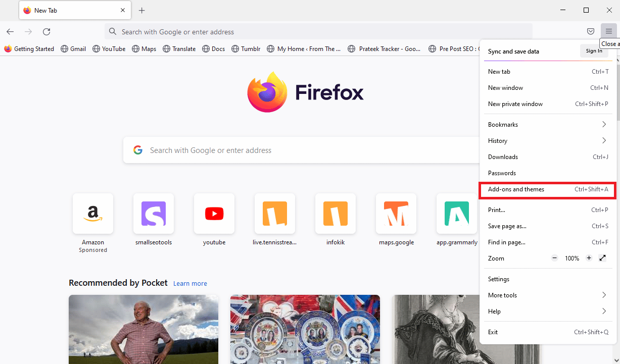Open a new tab with plus button
Screen dimensions: 620x364
pos(142,10)
